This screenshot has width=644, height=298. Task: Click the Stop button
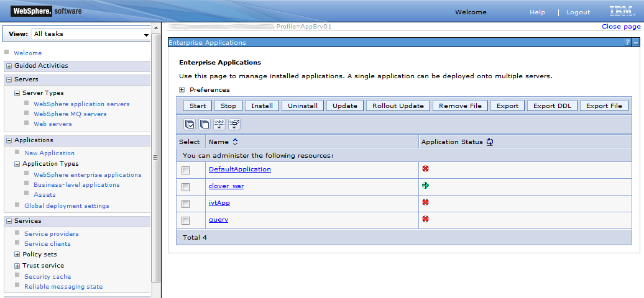tap(228, 106)
